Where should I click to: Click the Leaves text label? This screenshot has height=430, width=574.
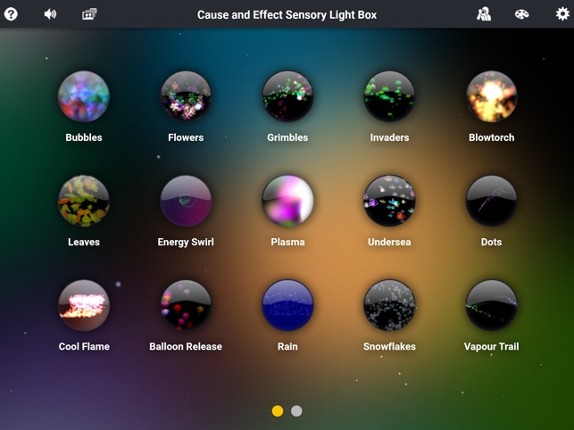[x=84, y=242]
